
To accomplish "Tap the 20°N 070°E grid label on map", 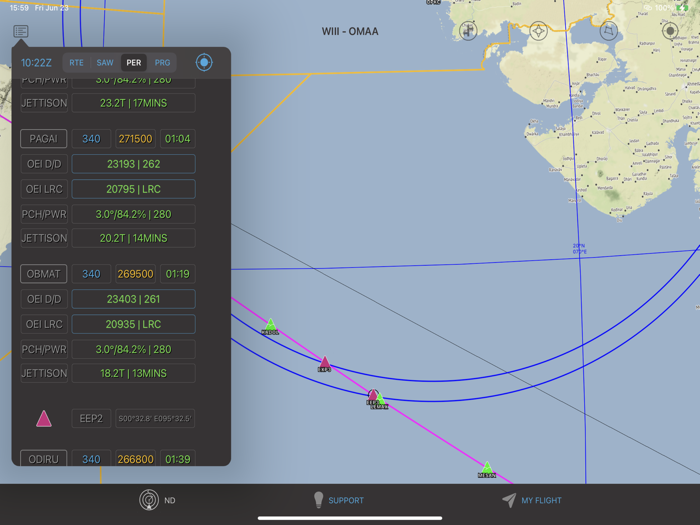I will [x=579, y=249].
